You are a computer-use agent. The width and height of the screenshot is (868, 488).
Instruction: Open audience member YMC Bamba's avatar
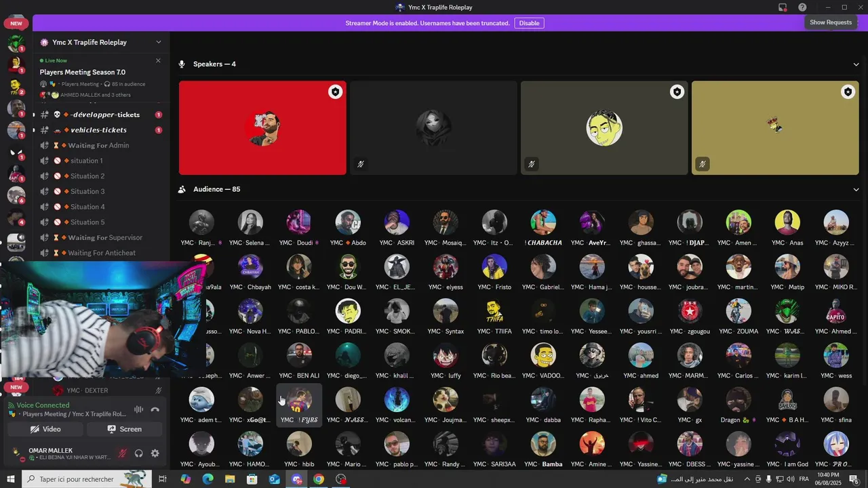(x=543, y=444)
